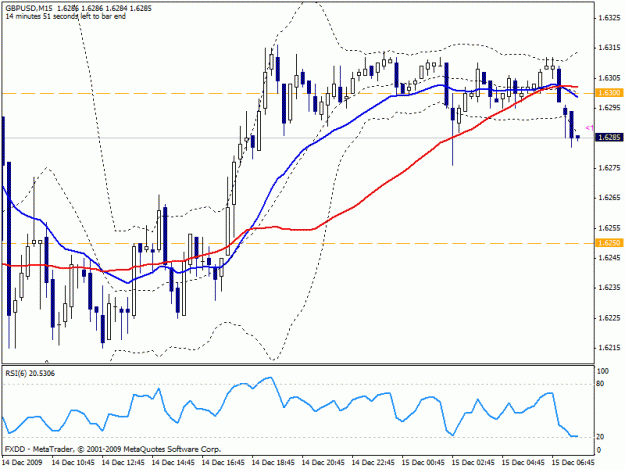
Task: Click the 1.6305 price axis value
Action: [610, 78]
